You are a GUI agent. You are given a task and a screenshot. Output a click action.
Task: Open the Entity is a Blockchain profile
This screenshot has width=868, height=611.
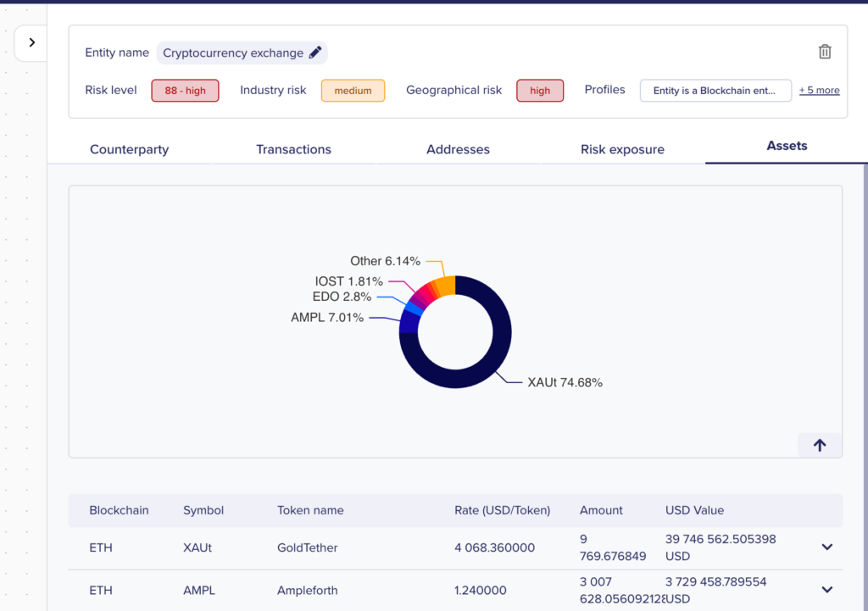pyautogui.click(x=715, y=91)
